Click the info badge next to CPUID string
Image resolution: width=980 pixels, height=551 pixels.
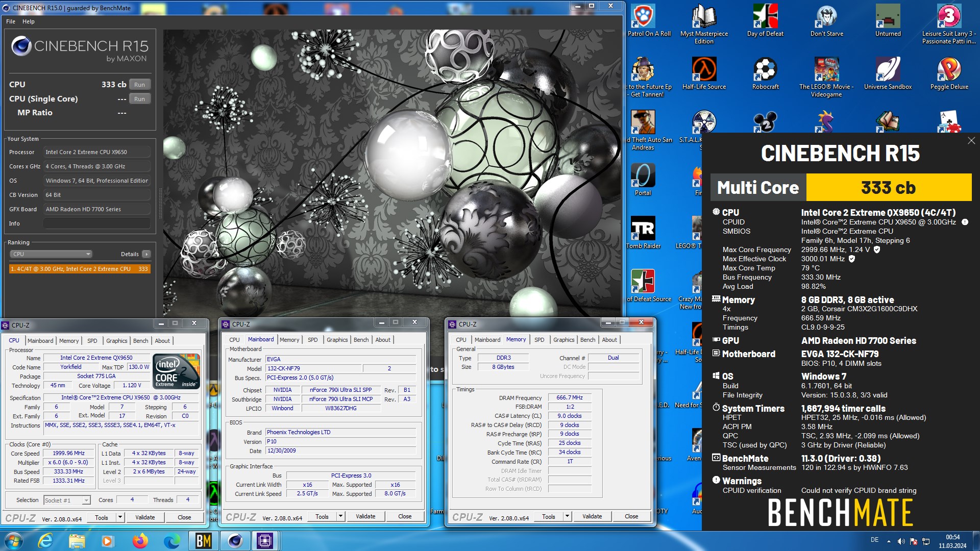pyautogui.click(x=965, y=222)
